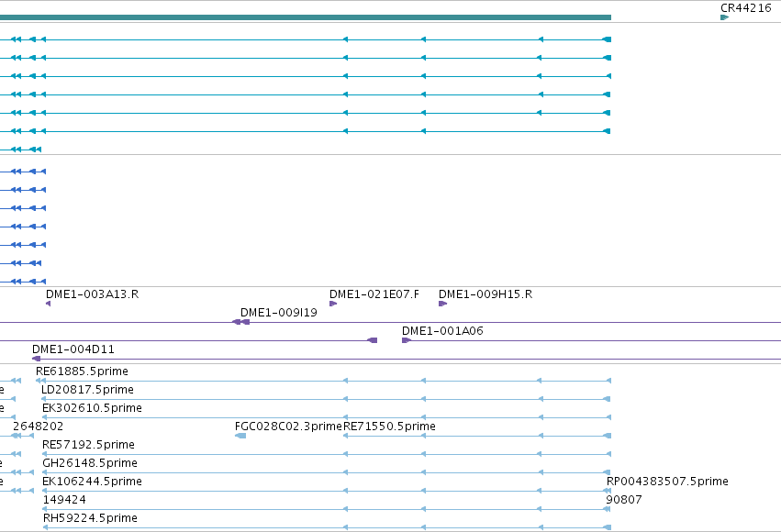
Task: Click the GH26148.5prime label
Action: (90, 463)
